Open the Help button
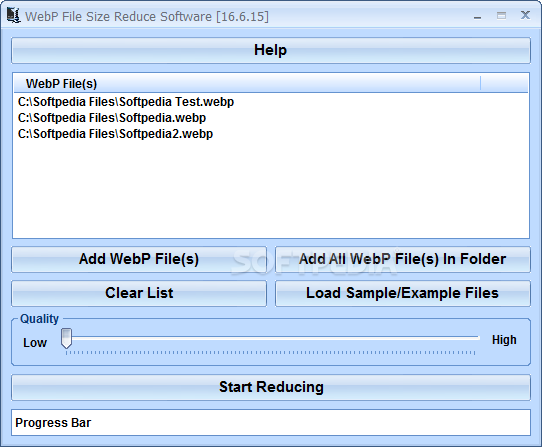Screen dimensions: 542x447 pyautogui.click(x=271, y=50)
